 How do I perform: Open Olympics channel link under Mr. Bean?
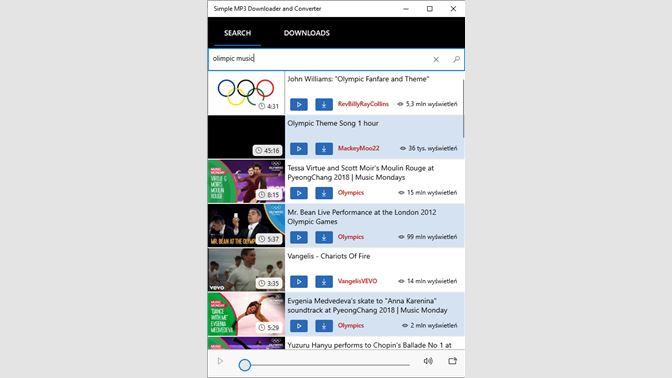pyautogui.click(x=351, y=237)
